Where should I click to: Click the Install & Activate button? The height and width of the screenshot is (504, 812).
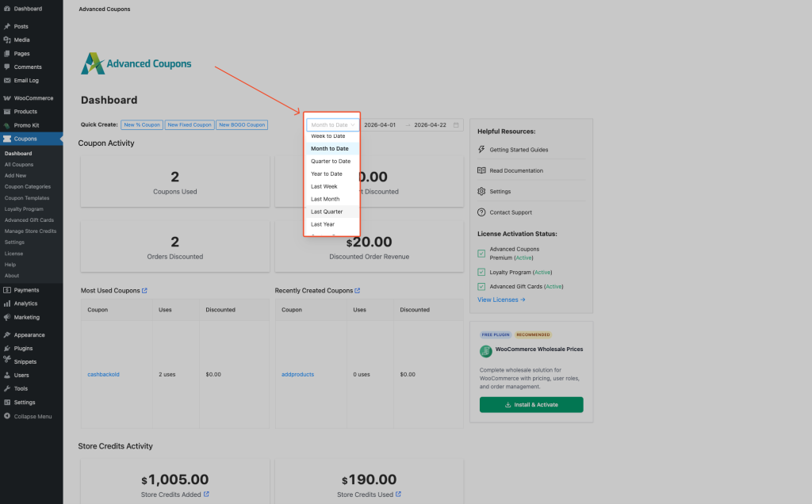point(531,405)
